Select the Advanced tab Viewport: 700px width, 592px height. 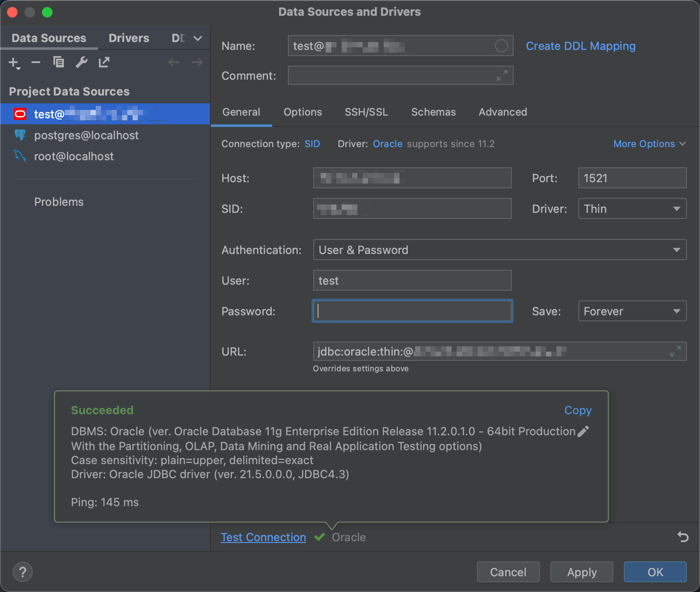click(503, 112)
